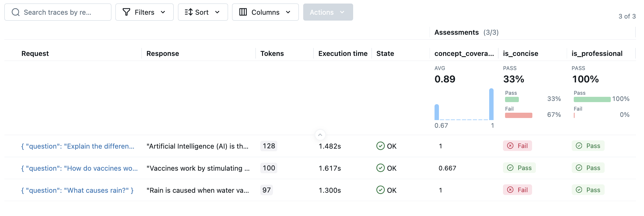This screenshot has width=644, height=216.
Task: Click the red Fail bar under is_concise
Action: pyautogui.click(x=519, y=115)
